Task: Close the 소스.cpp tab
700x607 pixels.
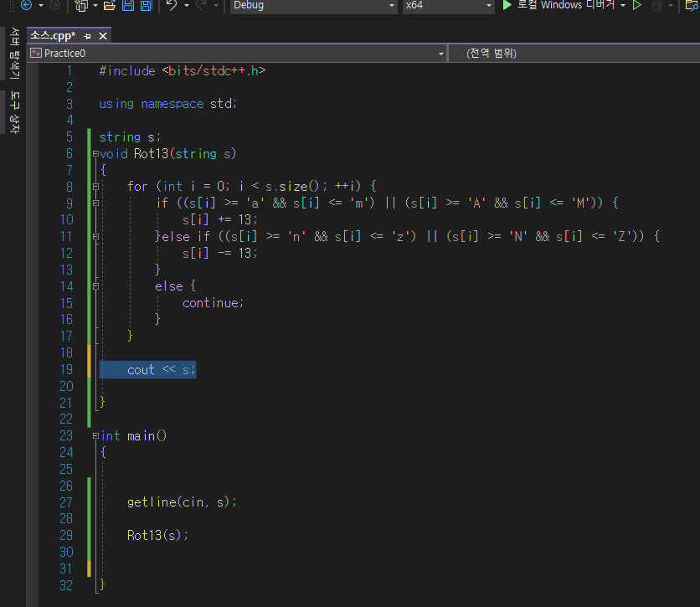Action: [103, 36]
